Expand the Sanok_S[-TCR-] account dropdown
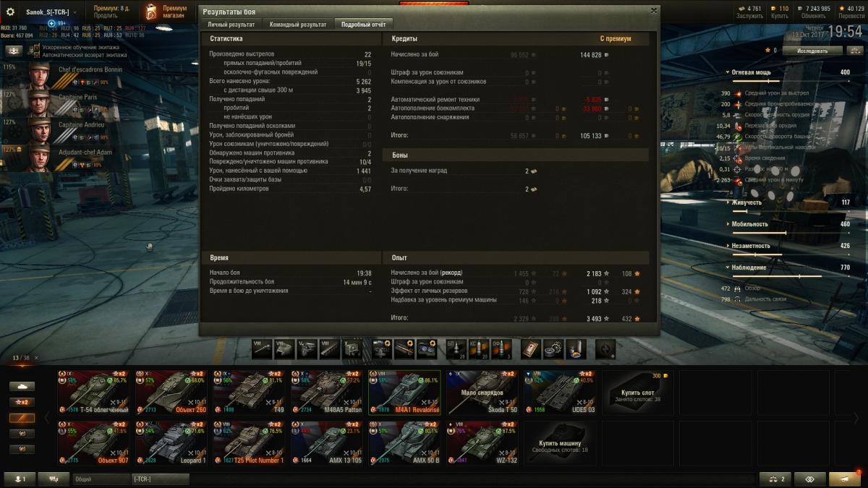Viewport: 868px width, 488px height. click(x=51, y=12)
